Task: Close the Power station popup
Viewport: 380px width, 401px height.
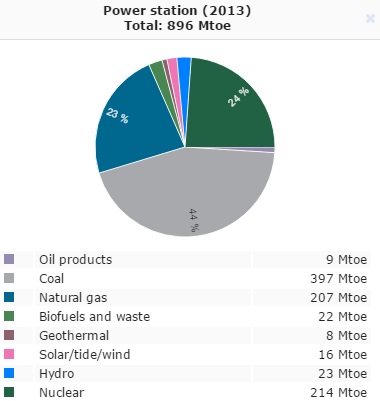Action: click(370, 18)
